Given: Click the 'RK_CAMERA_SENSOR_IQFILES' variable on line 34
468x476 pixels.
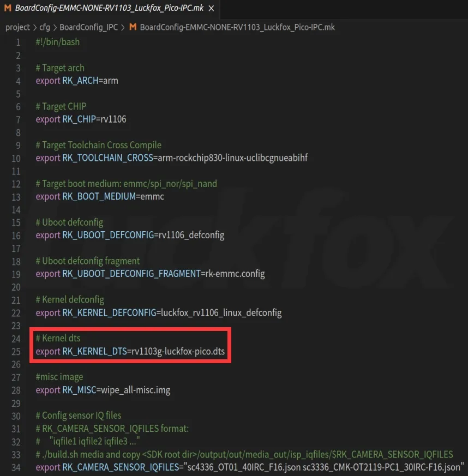Looking at the screenshot, I should 121,467.
